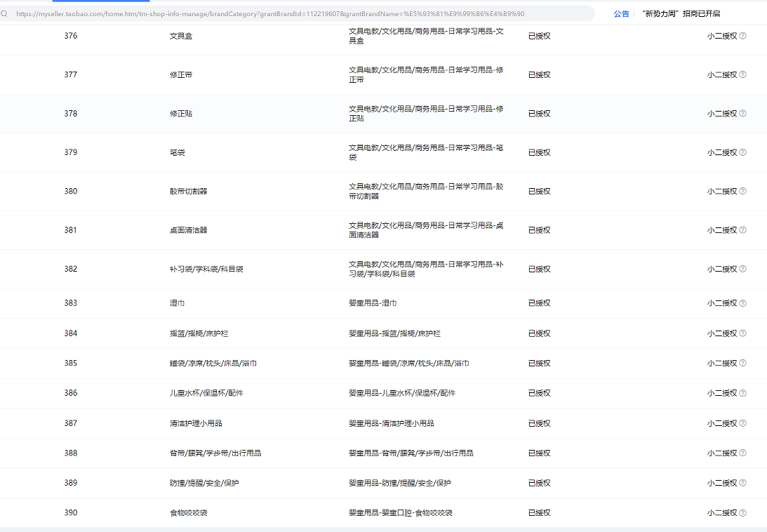
Task: Open the 公告 announcements link
Action: 621,13
